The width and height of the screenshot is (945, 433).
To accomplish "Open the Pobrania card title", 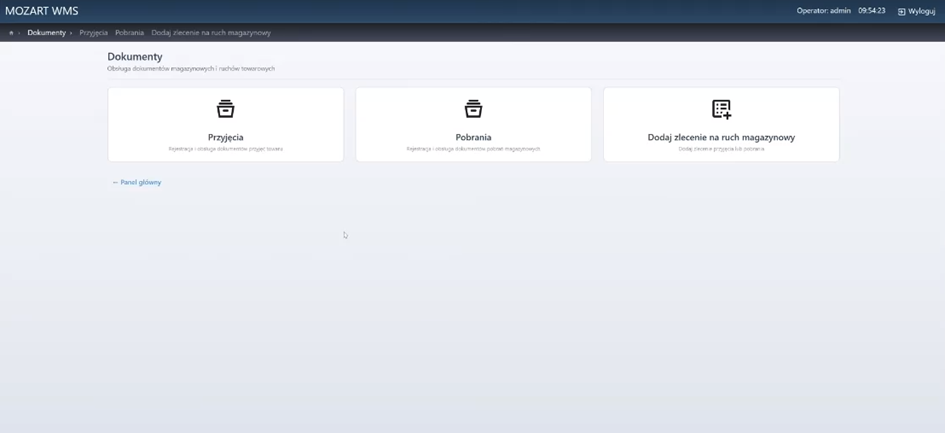I will [473, 137].
